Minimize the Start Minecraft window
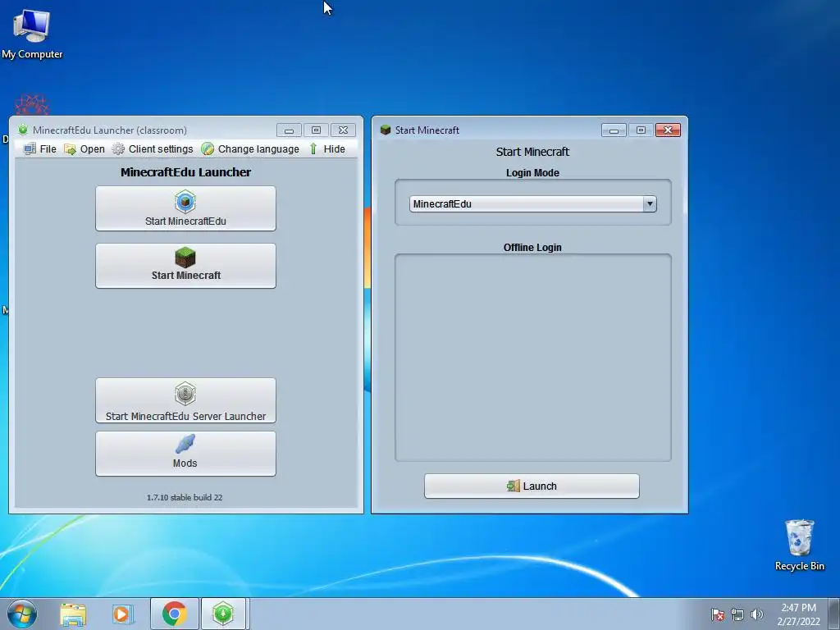This screenshot has height=630, width=840. point(614,130)
